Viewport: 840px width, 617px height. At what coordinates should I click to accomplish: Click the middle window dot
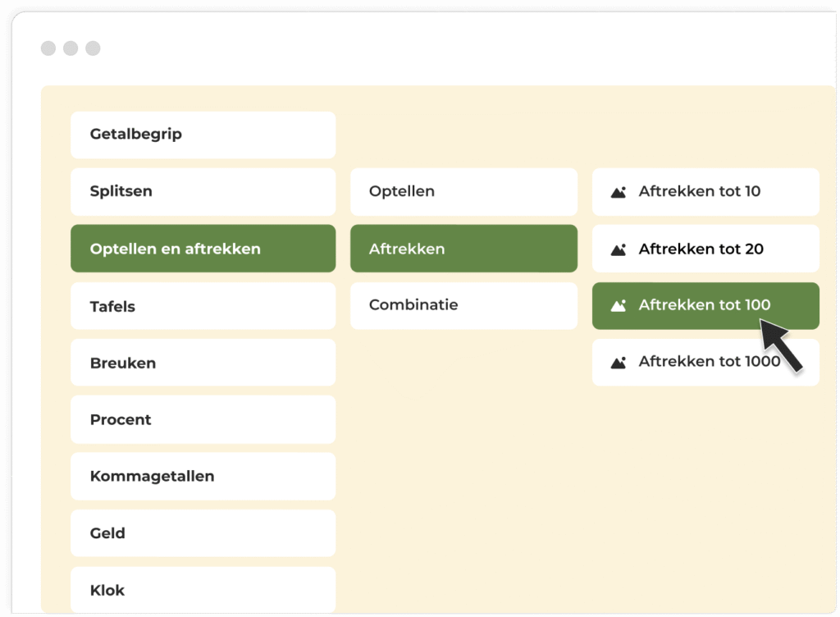tap(71, 48)
